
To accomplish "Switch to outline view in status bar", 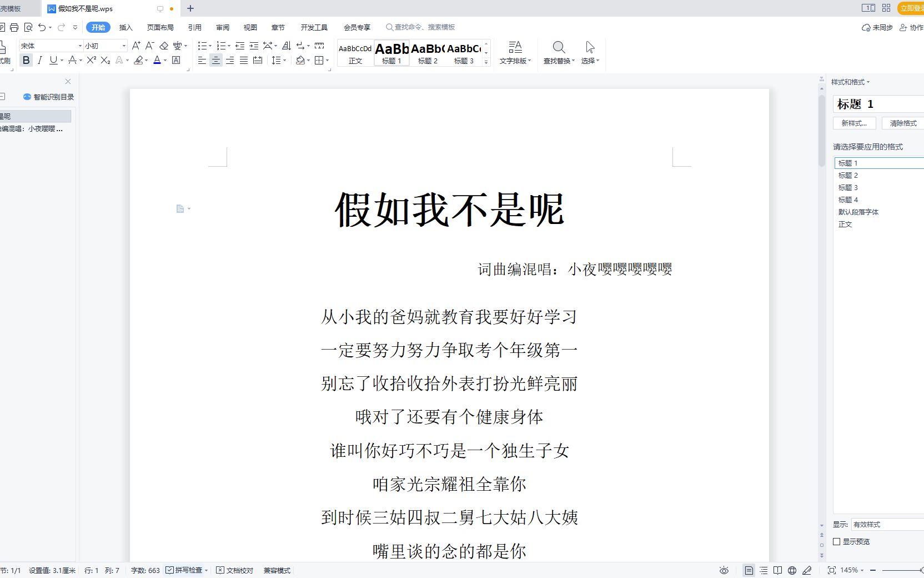I will click(x=764, y=570).
